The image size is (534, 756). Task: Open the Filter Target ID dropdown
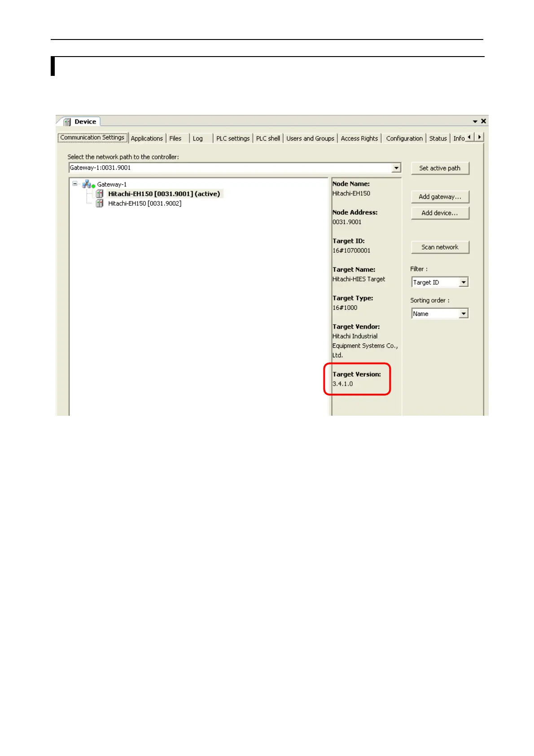[x=464, y=282]
